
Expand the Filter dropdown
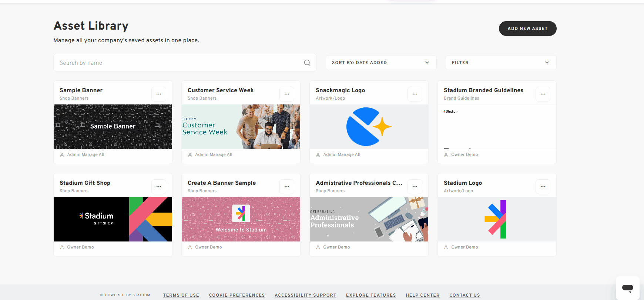point(501,63)
